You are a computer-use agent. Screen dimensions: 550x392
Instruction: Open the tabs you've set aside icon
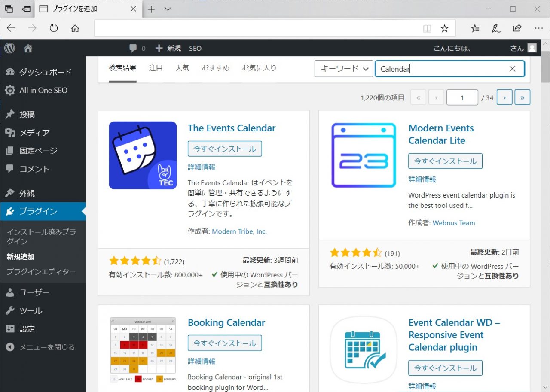click(9, 9)
